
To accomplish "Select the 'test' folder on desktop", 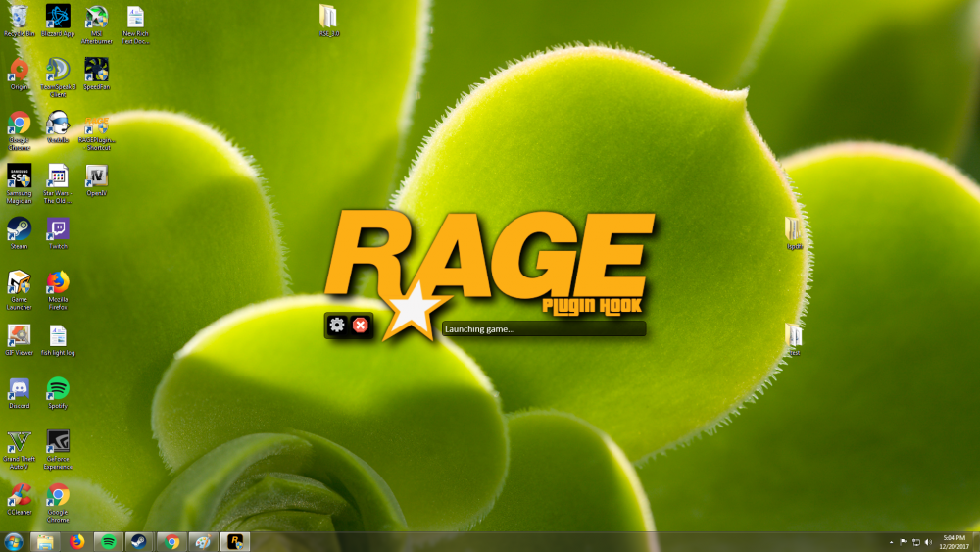I will [x=794, y=339].
